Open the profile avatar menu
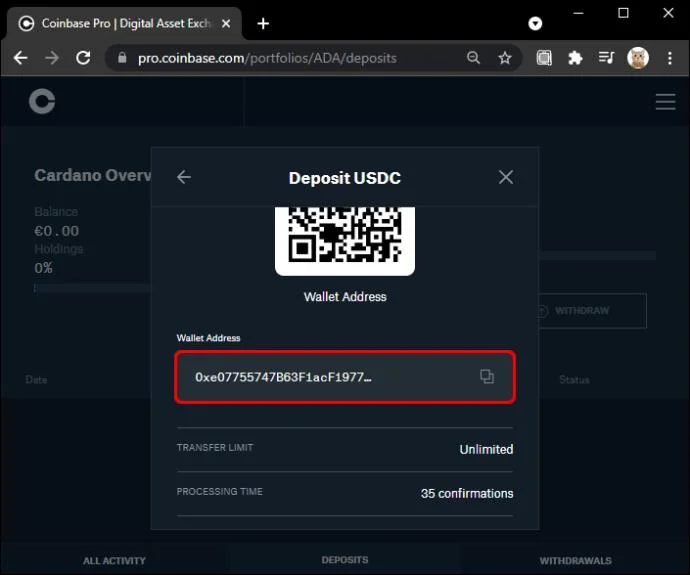 click(x=638, y=58)
